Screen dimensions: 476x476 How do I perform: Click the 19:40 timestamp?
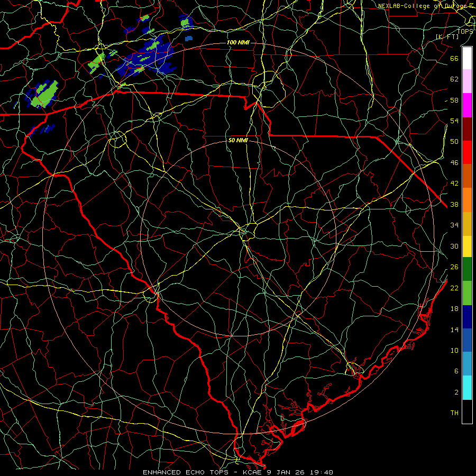click(x=322, y=472)
